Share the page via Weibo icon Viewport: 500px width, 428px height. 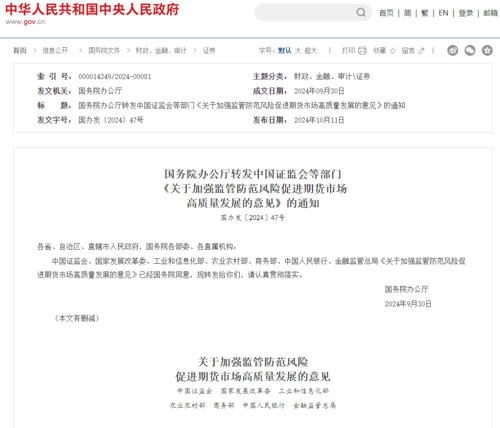point(453,51)
